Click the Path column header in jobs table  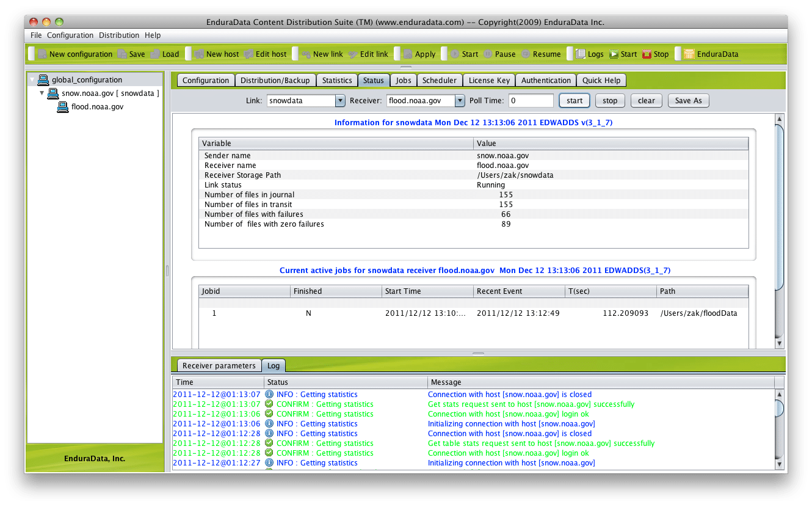703,291
